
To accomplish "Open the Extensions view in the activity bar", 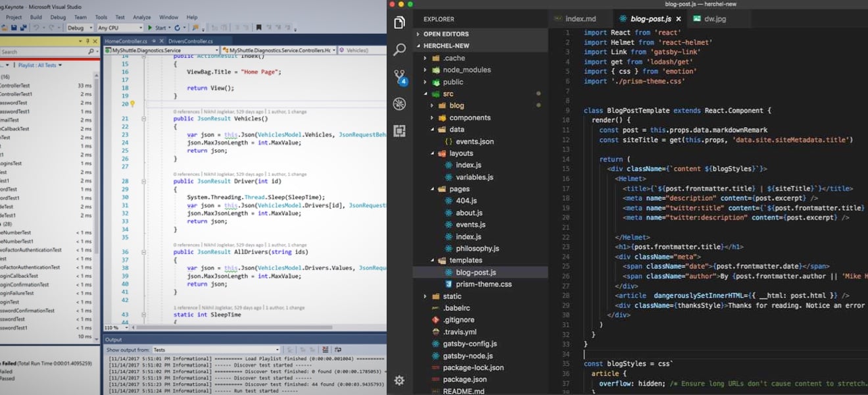I will pyautogui.click(x=399, y=131).
